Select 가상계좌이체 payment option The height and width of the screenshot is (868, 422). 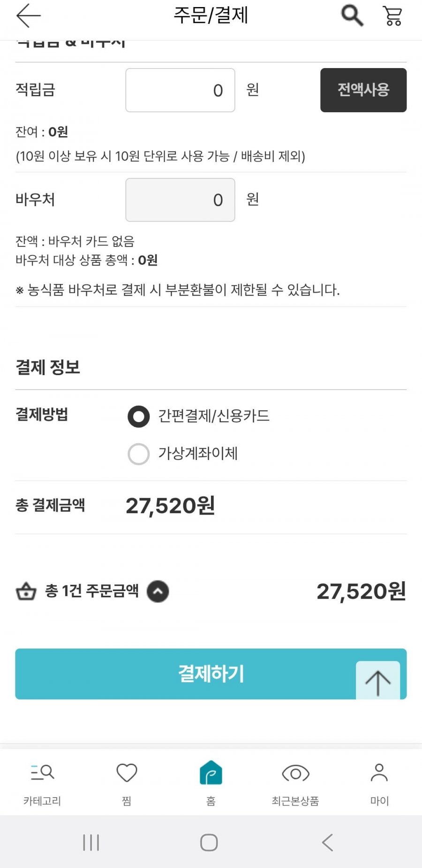pyautogui.click(x=139, y=454)
